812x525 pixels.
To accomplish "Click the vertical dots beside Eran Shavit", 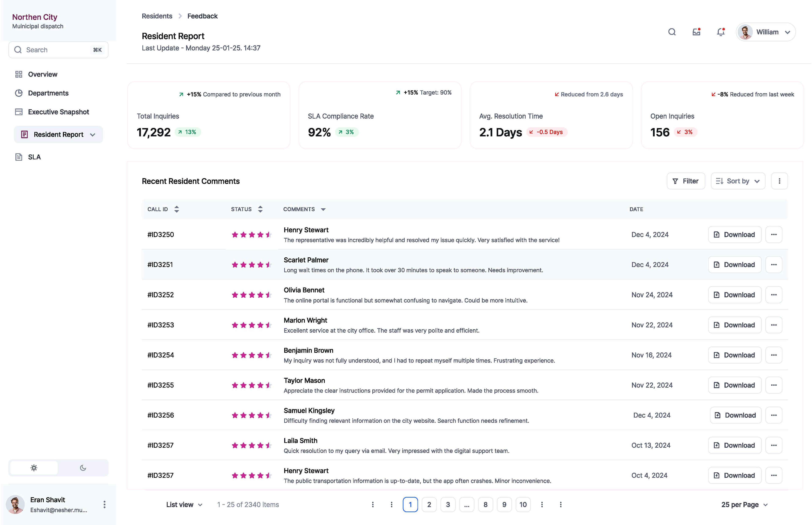I will [104, 504].
